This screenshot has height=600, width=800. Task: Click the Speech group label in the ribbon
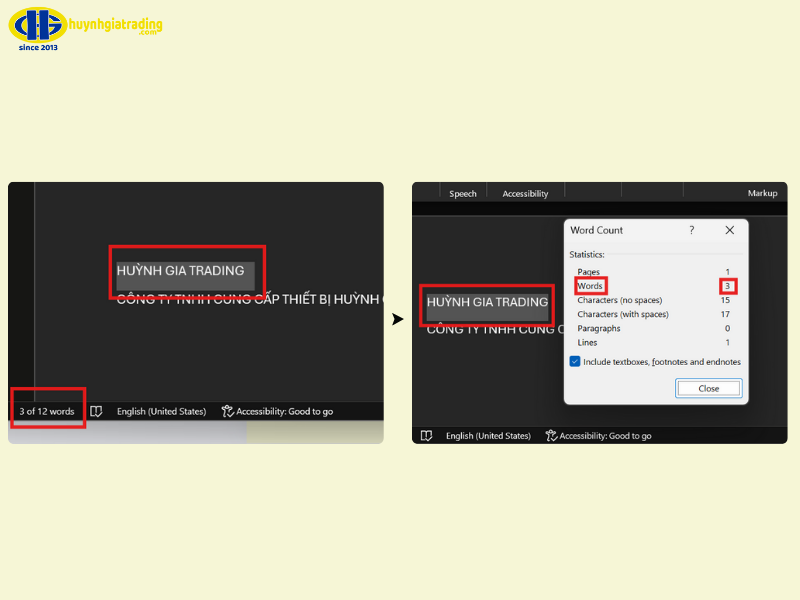tap(463, 193)
